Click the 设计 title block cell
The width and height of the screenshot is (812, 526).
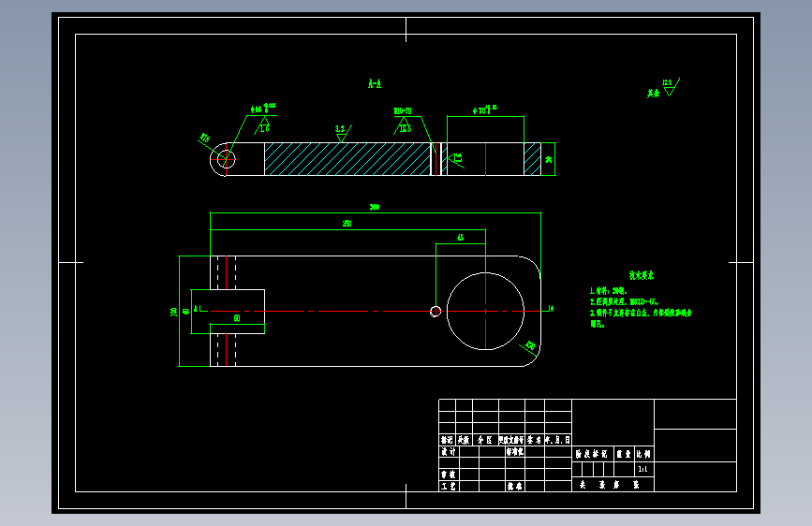coord(449,451)
